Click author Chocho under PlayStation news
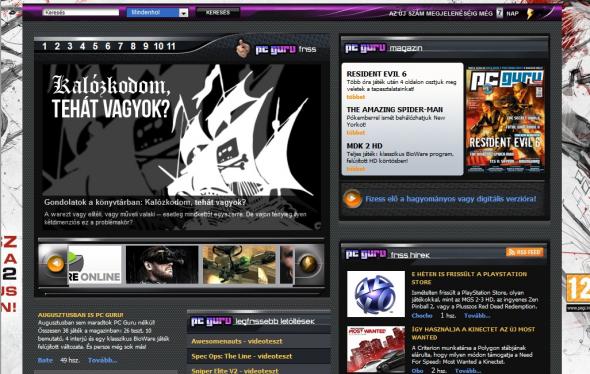 [x=422, y=316]
